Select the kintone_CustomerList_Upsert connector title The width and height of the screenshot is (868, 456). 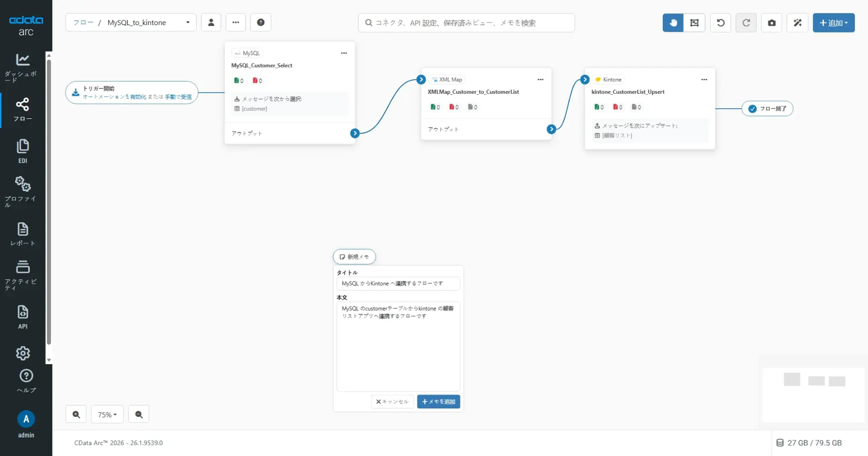coord(628,92)
